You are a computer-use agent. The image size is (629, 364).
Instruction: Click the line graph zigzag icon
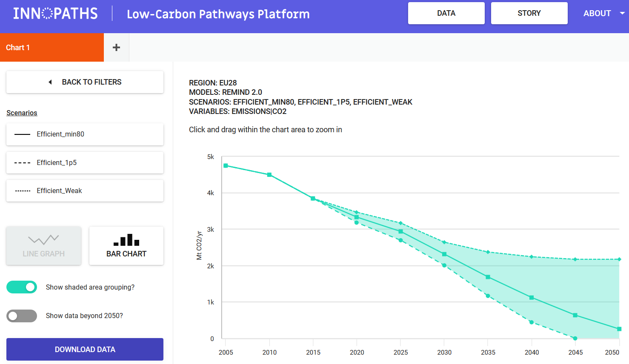(43, 240)
